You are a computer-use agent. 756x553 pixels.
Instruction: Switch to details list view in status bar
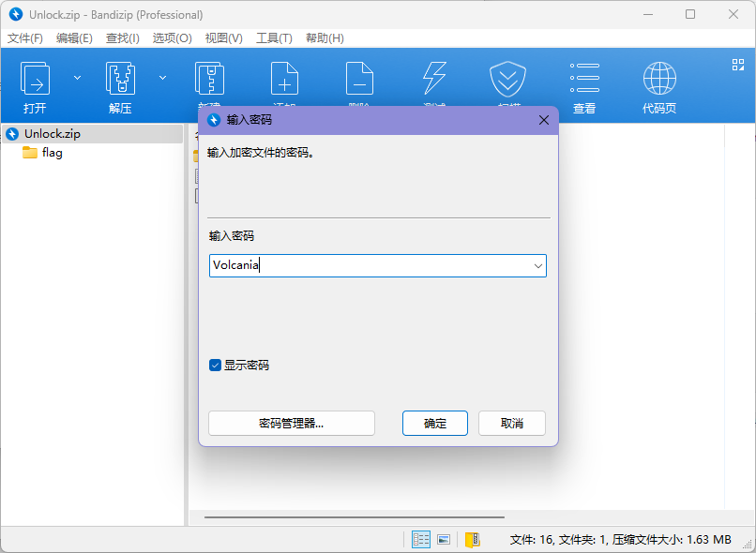pos(421,539)
